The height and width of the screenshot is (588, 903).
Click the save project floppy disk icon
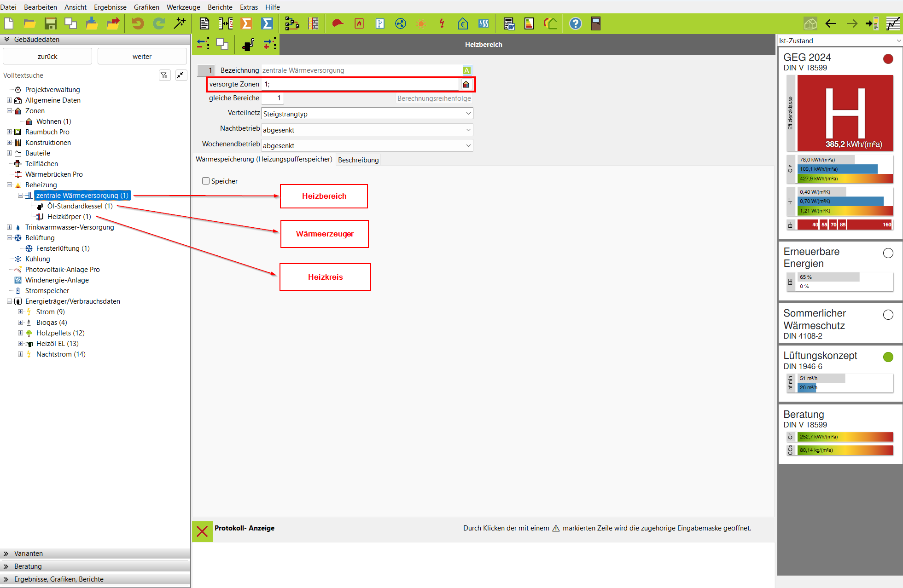(50, 23)
